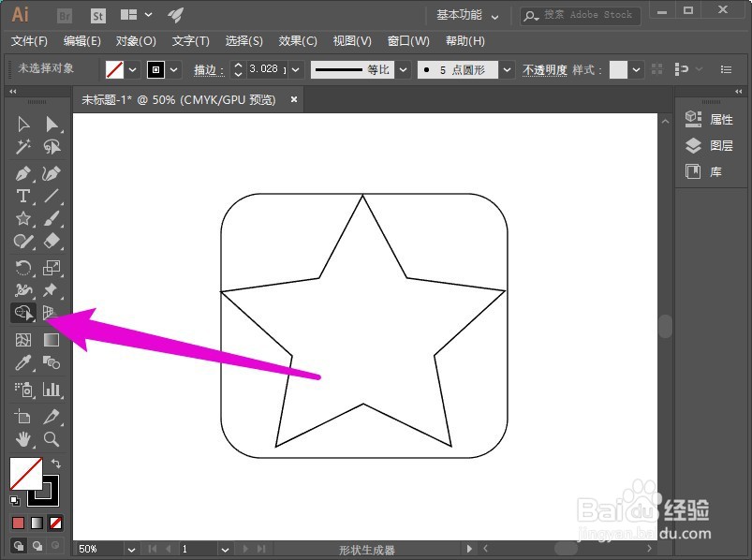Image resolution: width=752 pixels, height=560 pixels.
Task: Enable Draw Behind mode
Action: (37, 546)
